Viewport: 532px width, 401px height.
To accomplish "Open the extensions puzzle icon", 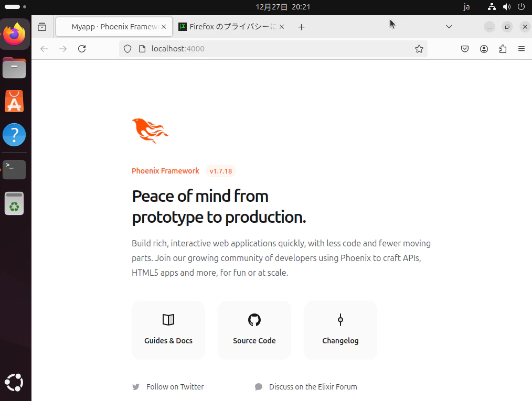I will [503, 49].
